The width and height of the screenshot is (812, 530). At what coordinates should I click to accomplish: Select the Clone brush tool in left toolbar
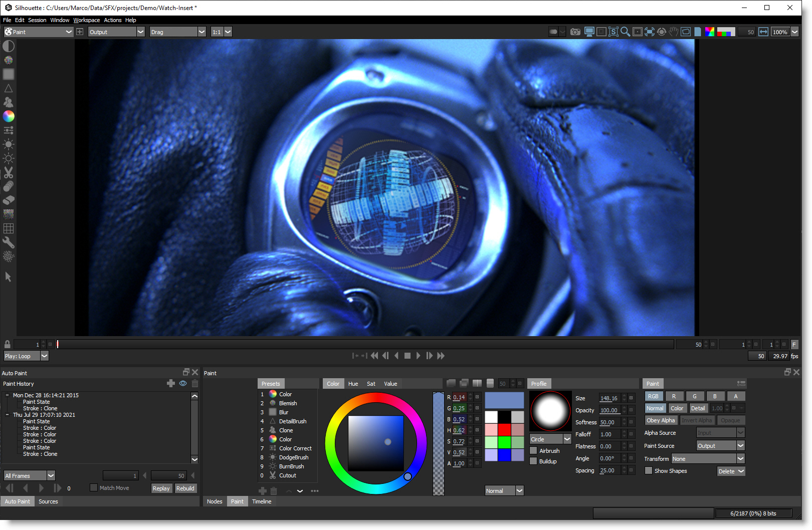pyautogui.click(x=9, y=102)
